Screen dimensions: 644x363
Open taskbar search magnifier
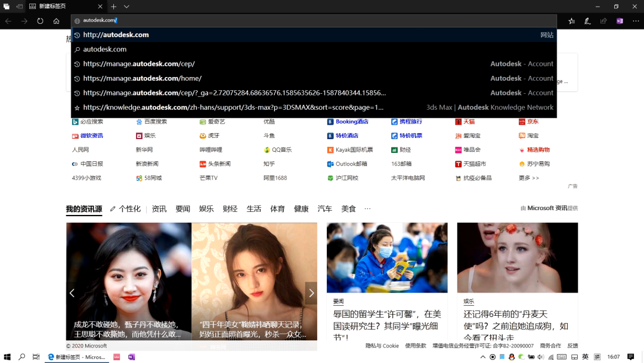(22, 357)
